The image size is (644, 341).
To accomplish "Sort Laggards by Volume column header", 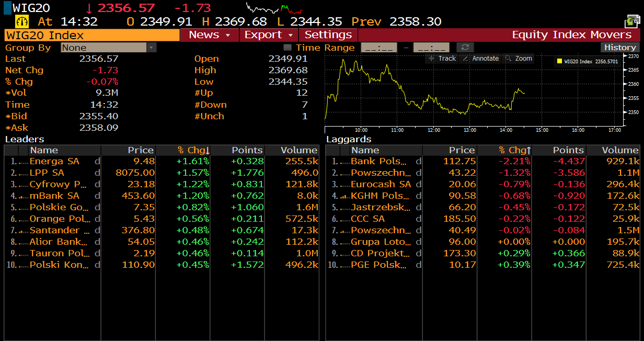I will [613, 150].
